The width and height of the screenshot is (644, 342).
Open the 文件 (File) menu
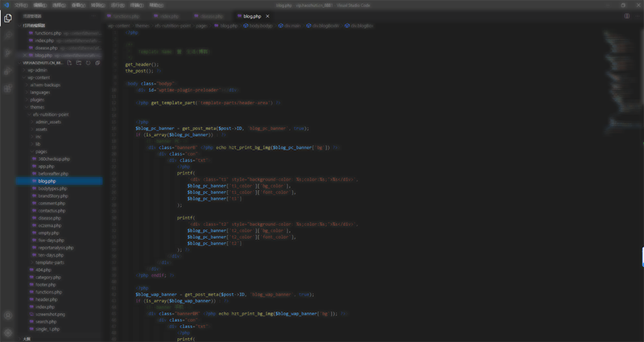click(x=21, y=6)
